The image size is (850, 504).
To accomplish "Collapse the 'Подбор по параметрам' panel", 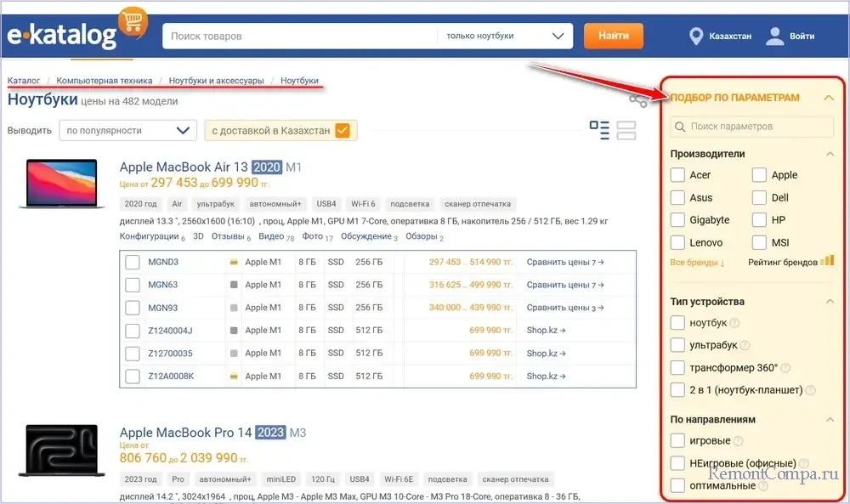I will click(828, 98).
